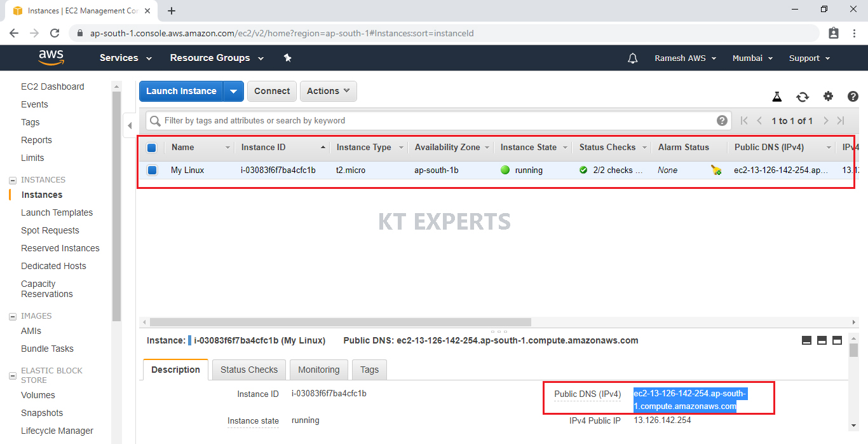Image resolution: width=868 pixels, height=444 pixels.
Task: Collapse the ELASTIC BLOCK STORE section
Action: coord(13,376)
